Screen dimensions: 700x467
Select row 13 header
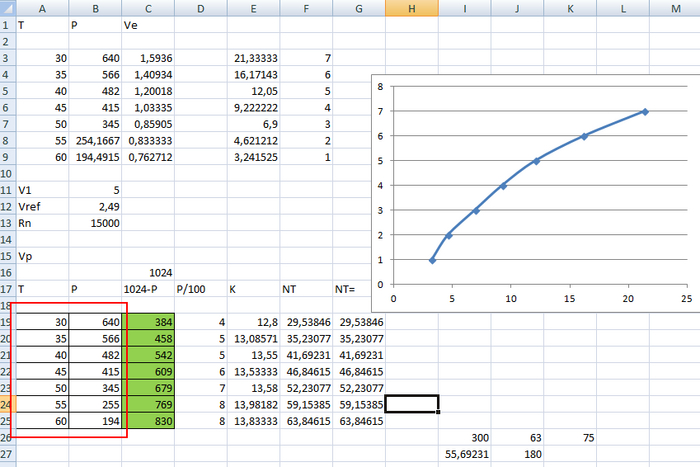tap(8, 223)
